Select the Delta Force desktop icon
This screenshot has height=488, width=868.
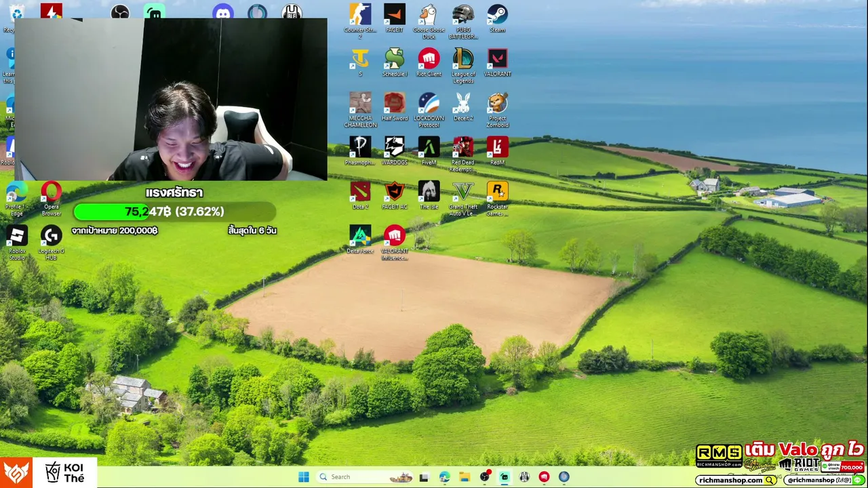[x=360, y=239]
